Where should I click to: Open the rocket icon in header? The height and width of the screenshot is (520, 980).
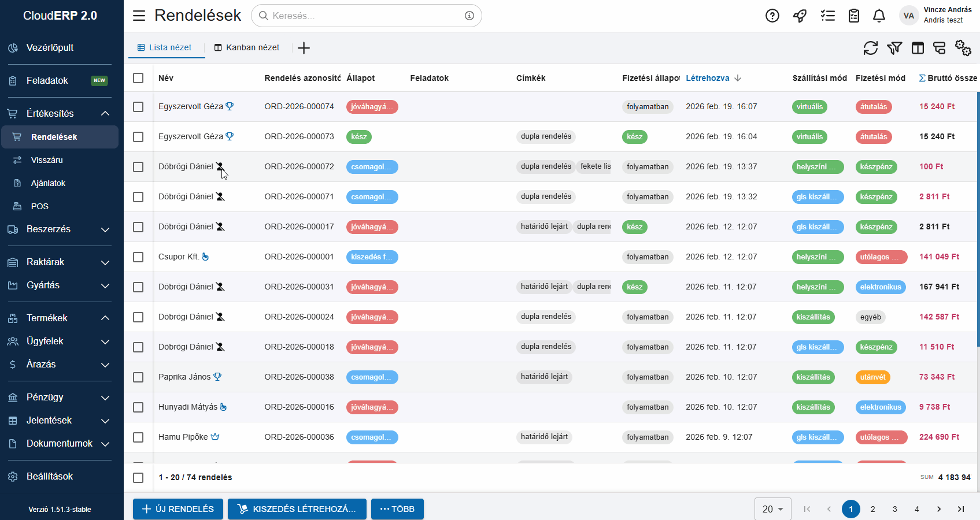800,16
